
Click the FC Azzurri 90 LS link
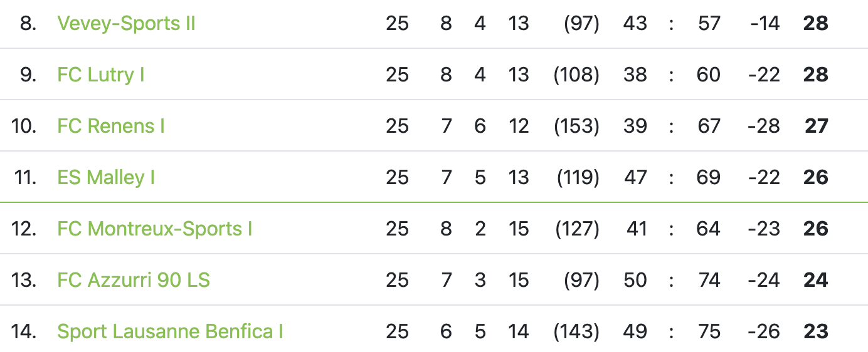point(134,281)
